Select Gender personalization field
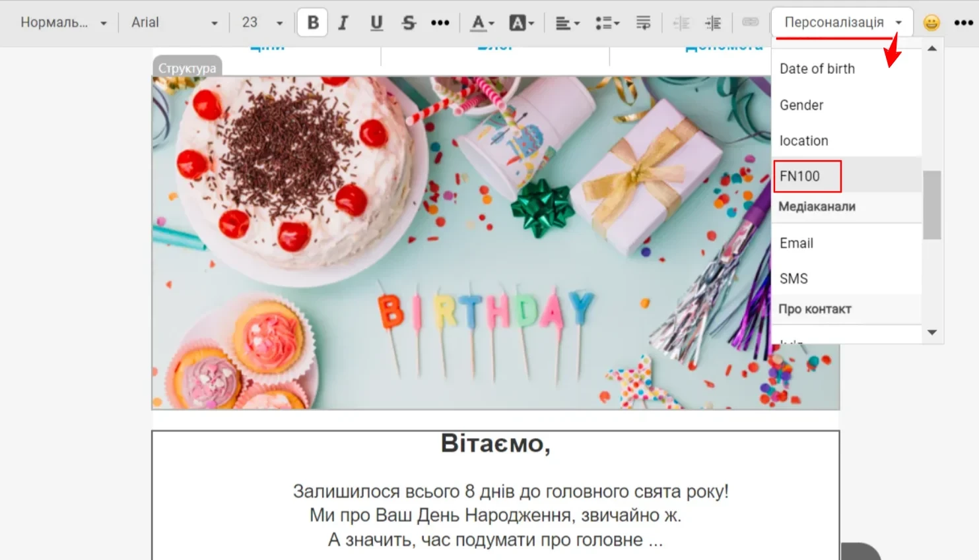 tap(846, 105)
